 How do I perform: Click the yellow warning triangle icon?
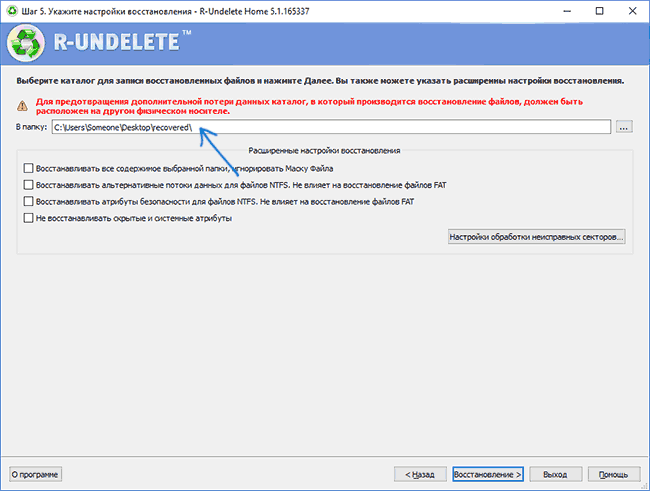22,106
